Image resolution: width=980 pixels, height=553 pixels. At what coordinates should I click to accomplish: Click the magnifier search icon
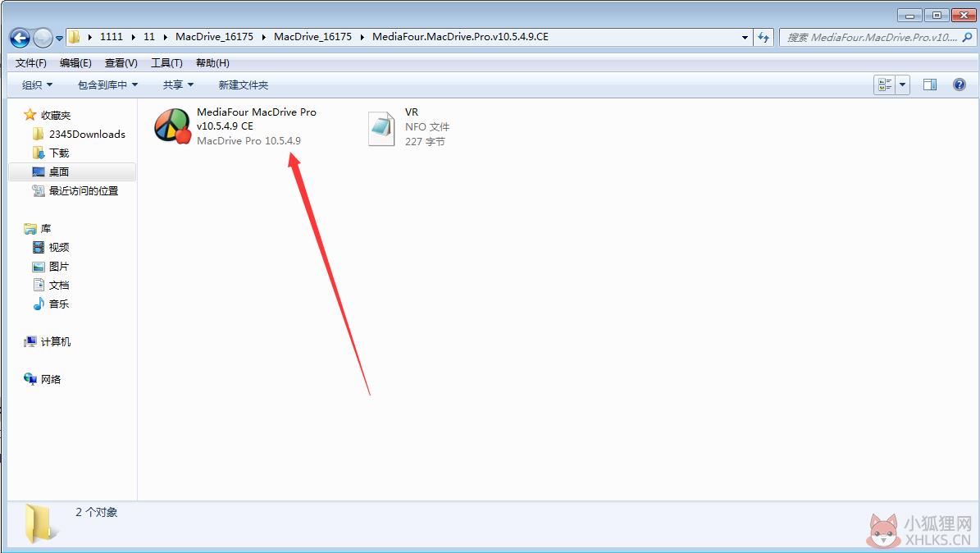[967, 38]
